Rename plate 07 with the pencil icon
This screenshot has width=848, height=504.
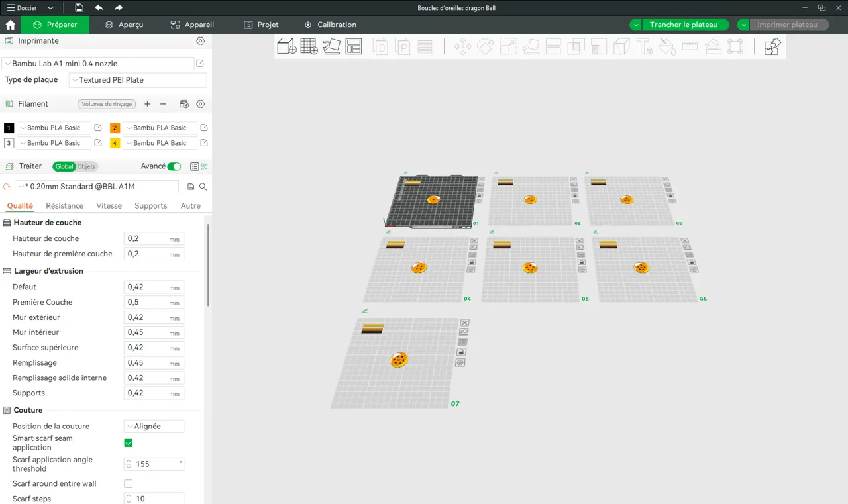pyautogui.click(x=365, y=311)
